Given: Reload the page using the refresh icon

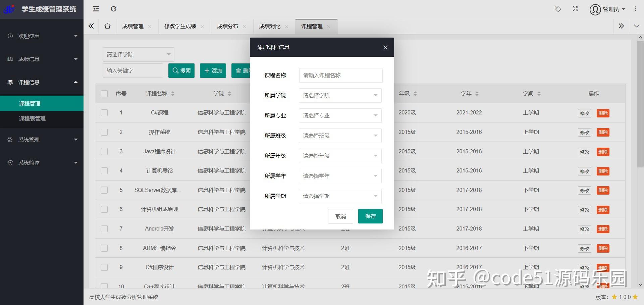Looking at the screenshot, I should click(x=113, y=9).
